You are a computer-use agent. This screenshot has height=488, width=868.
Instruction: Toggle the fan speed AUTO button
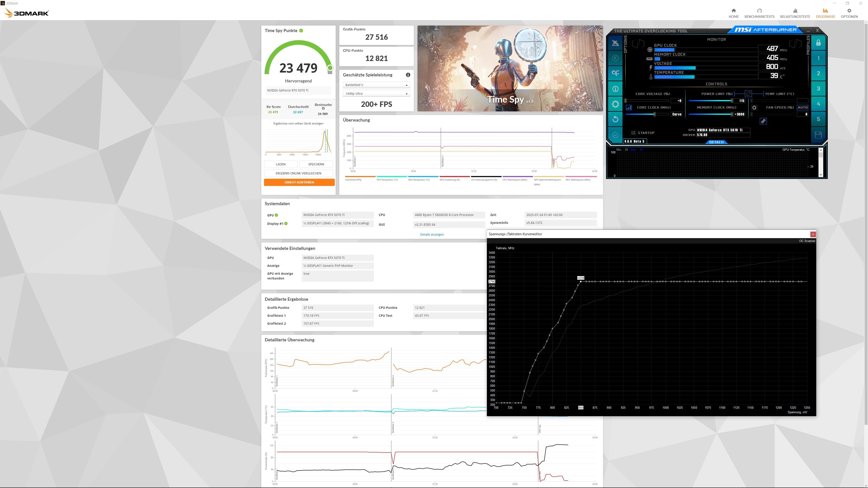click(802, 108)
